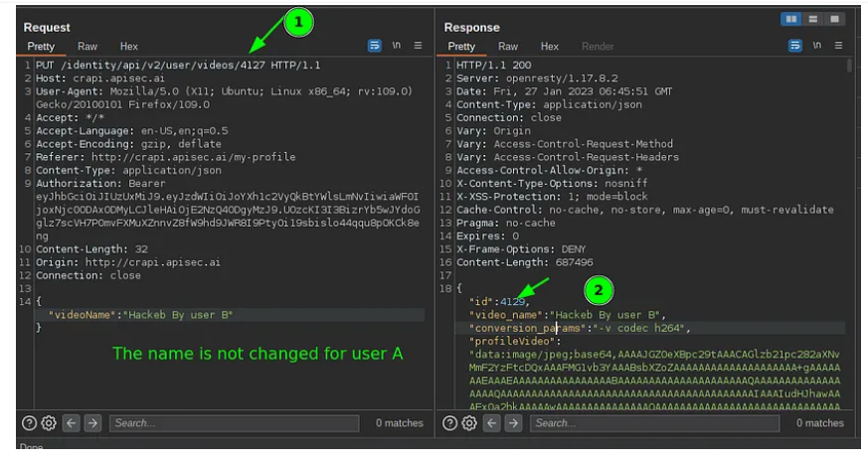The width and height of the screenshot is (868, 465).
Task: Click the X-XSS-Protection response header
Action: (552, 197)
